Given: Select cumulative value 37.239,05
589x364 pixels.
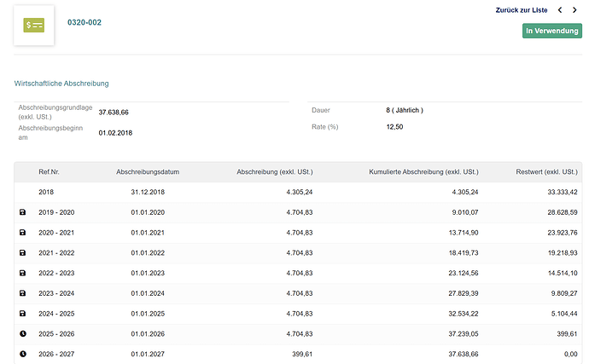Looking at the screenshot, I should coord(464,334).
